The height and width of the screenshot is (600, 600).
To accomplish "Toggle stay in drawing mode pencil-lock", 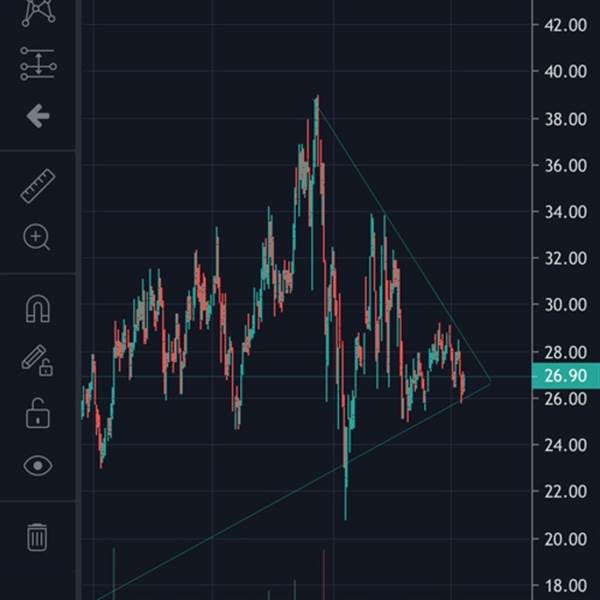I will pos(37,360).
